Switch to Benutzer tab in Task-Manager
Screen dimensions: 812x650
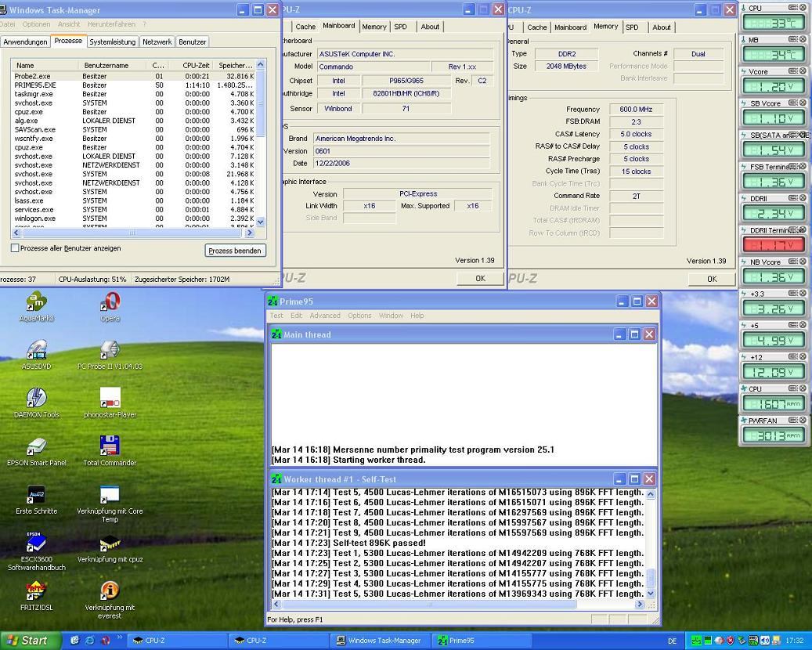[x=192, y=42]
